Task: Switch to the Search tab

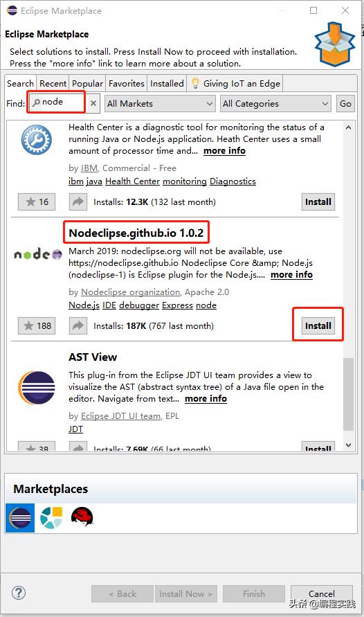Action: coord(21,83)
